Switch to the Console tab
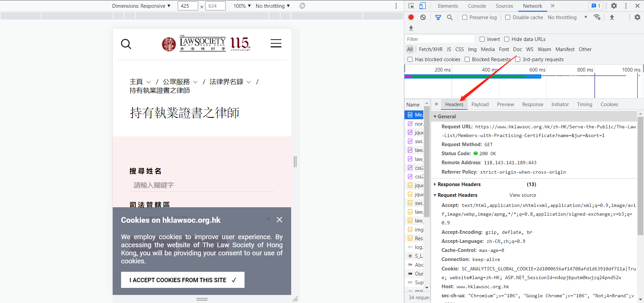The image size is (644, 303). point(477,6)
